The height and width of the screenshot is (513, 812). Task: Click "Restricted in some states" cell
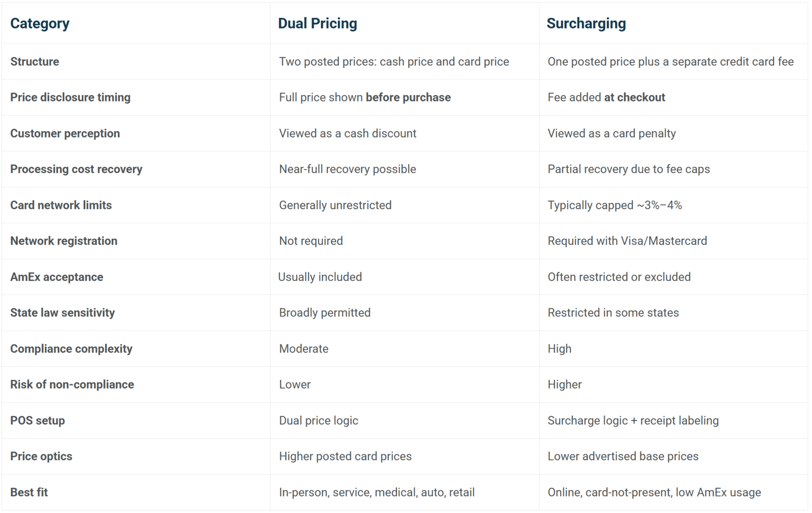pyautogui.click(x=613, y=313)
